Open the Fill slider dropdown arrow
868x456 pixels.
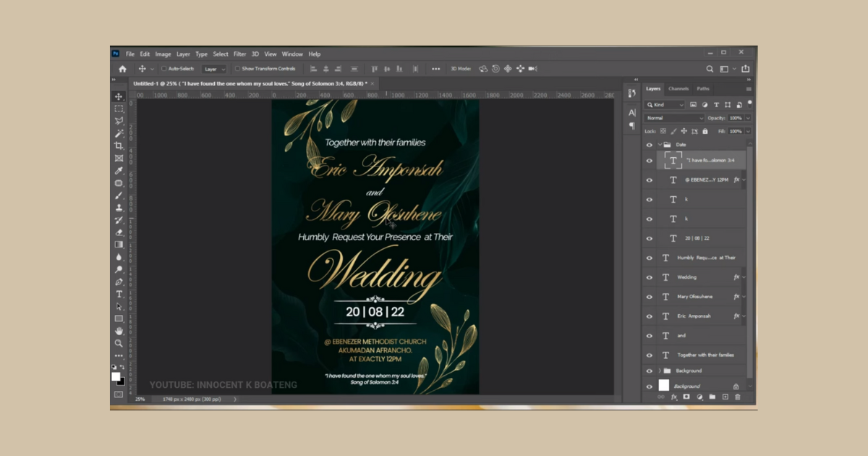pyautogui.click(x=748, y=131)
